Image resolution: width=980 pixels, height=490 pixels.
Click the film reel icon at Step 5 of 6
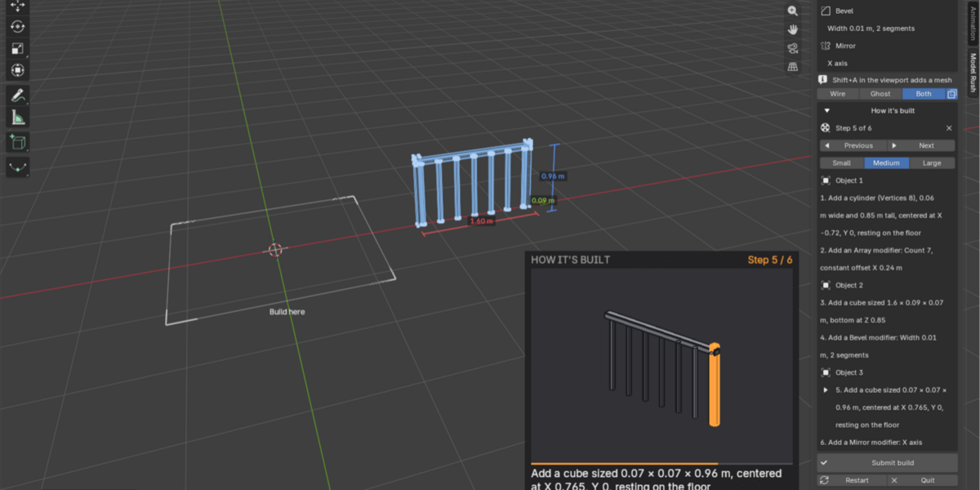tap(826, 128)
